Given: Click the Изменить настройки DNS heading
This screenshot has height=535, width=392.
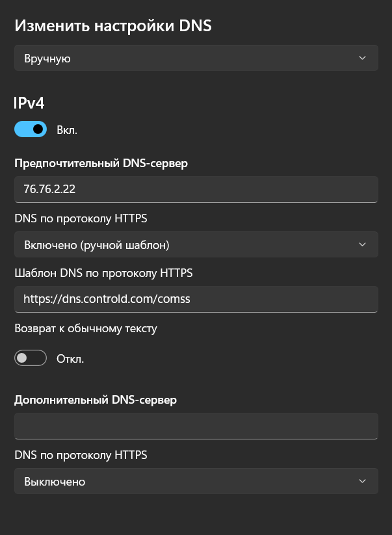Looking at the screenshot, I should tap(113, 26).
